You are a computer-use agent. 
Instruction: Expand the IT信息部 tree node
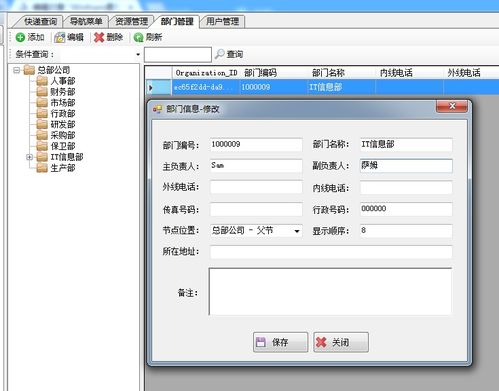(29, 157)
